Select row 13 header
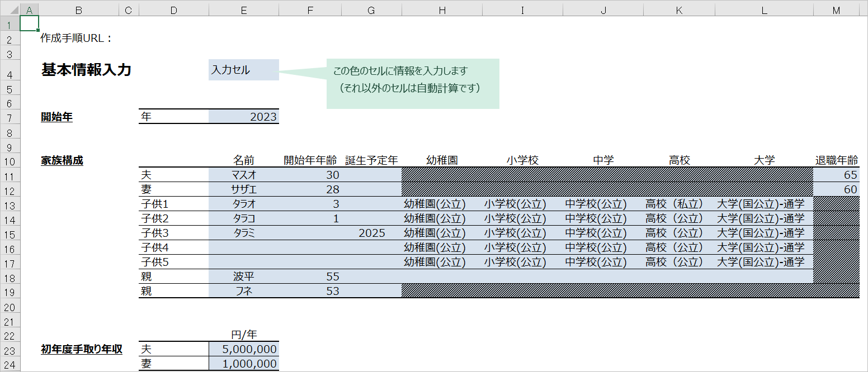The height and width of the screenshot is (372, 868). pyautogui.click(x=10, y=204)
